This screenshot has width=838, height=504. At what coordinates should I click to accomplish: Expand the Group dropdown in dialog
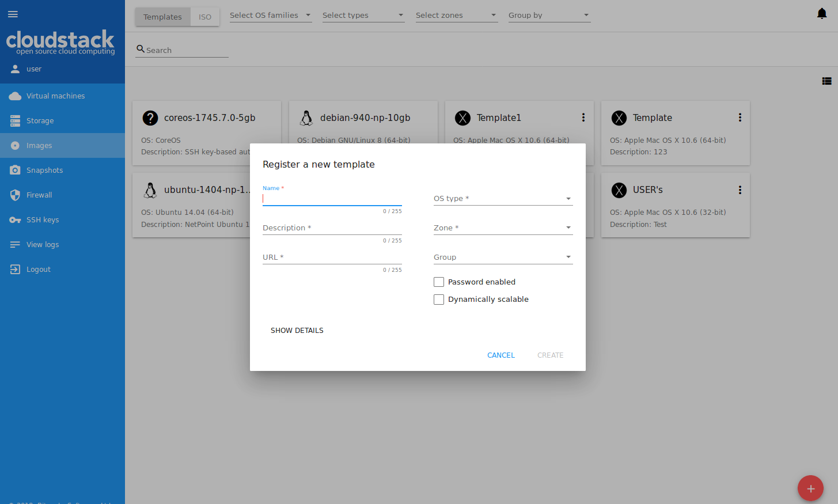point(503,257)
